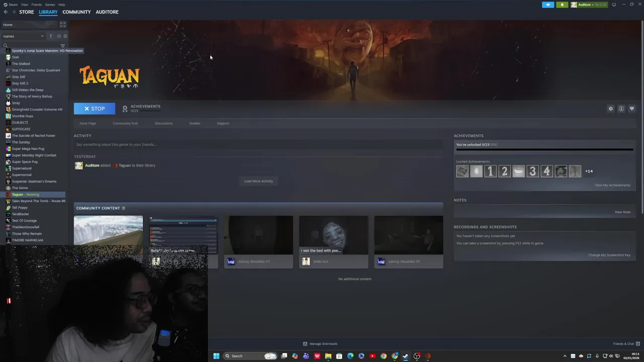The height and width of the screenshot is (362, 644).
Task: Click Load More Activity
Action: tap(259, 181)
